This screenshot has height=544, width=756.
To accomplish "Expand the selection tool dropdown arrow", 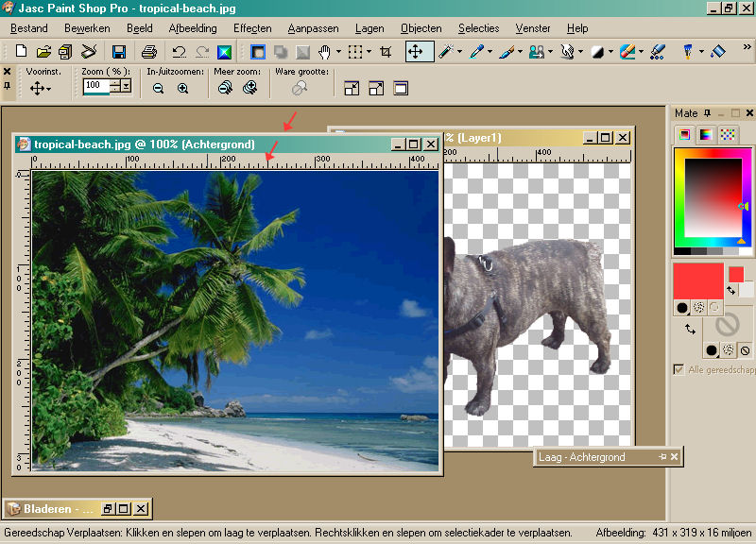I will click(x=369, y=52).
